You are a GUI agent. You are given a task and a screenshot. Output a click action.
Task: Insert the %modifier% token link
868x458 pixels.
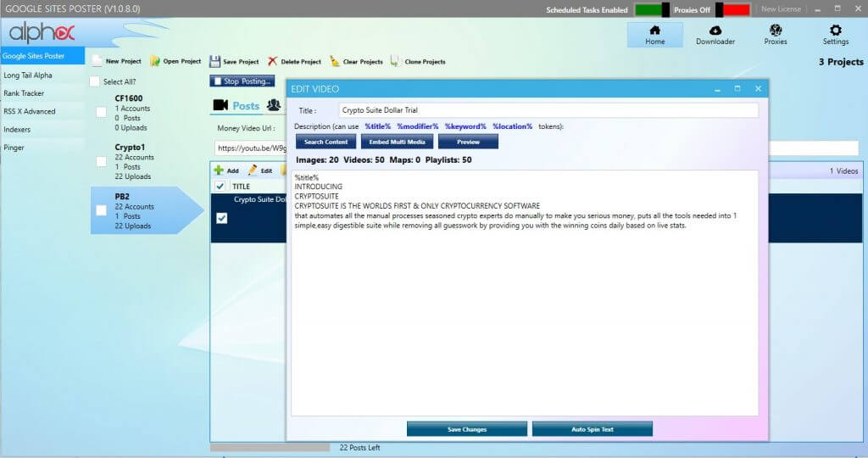417,126
